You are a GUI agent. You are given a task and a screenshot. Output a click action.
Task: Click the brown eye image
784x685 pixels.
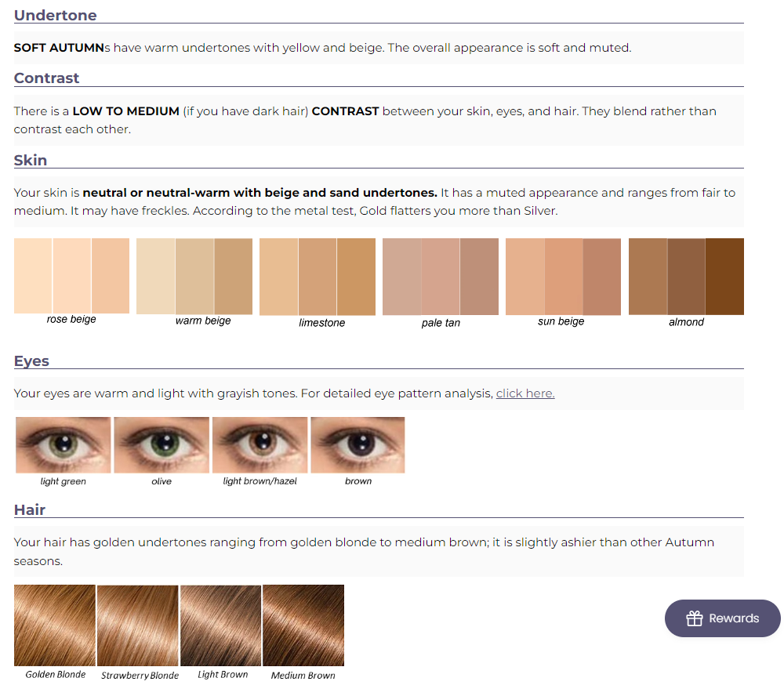[x=358, y=445]
